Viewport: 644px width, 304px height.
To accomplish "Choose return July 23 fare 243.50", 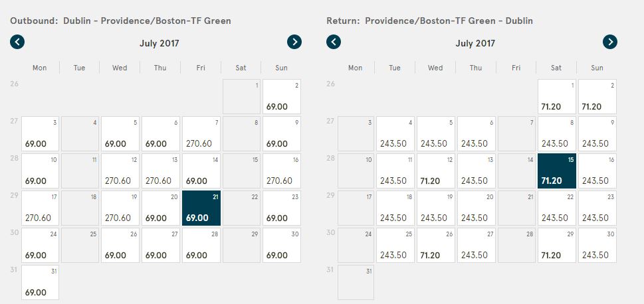I will click(597, 208).
